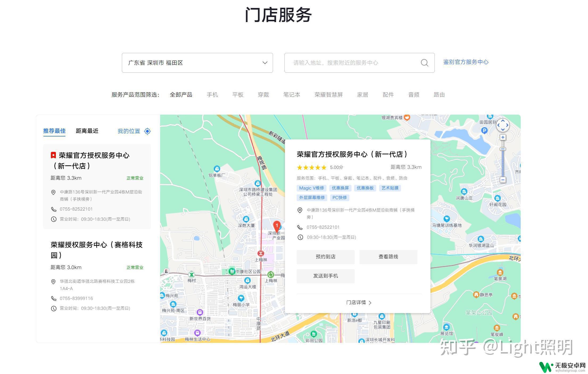Click the phone icon in popup
Image resolution: width=588 pixels, height=374 pixels.
coord(300,227)
